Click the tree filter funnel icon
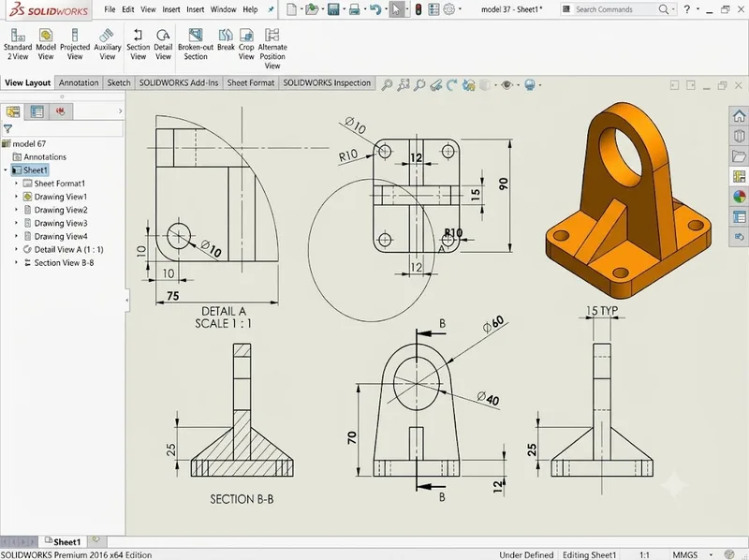Screen dimensions: 749x560 pos(7,128)
